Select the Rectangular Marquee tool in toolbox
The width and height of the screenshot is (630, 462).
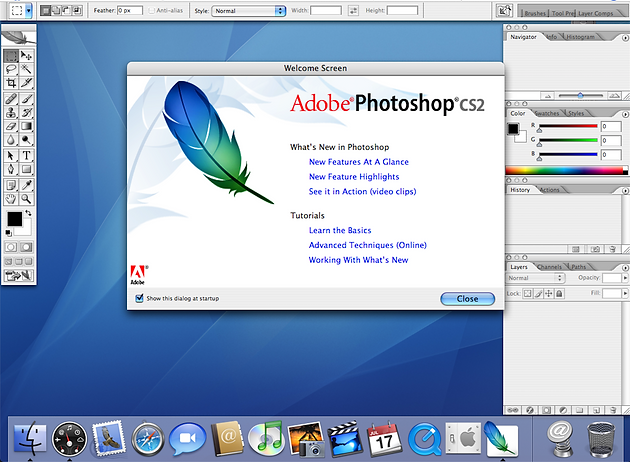(11, 55)
